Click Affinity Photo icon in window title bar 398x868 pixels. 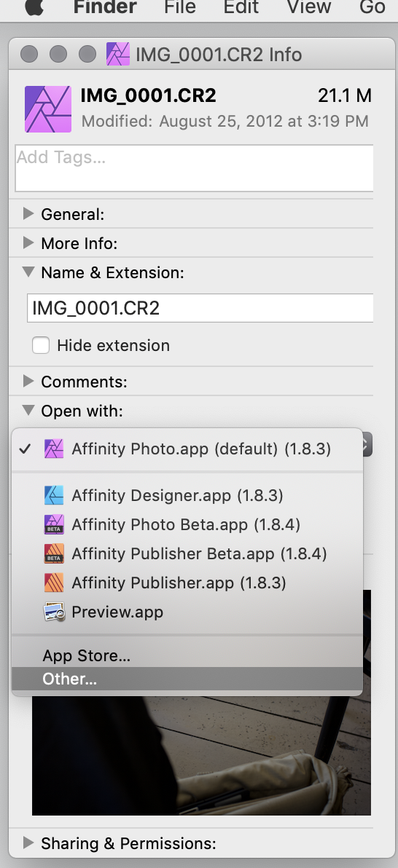click(118, 54)
